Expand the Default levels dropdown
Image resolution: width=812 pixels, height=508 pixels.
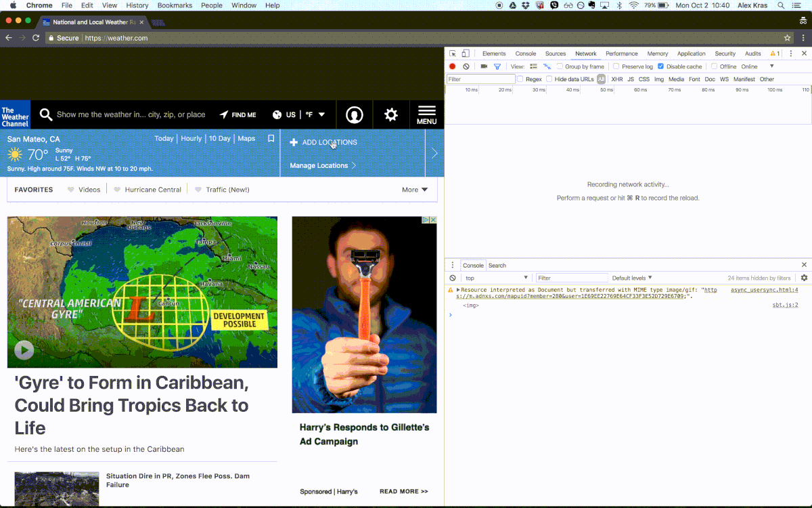(x=632, y=278)
